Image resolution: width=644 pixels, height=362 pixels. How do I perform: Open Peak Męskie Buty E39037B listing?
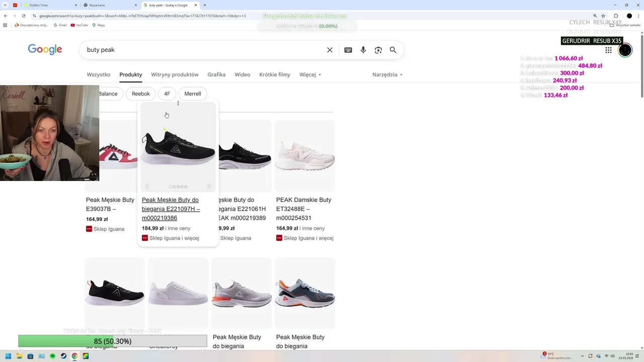pyautogui.click(x=110, y=204)
